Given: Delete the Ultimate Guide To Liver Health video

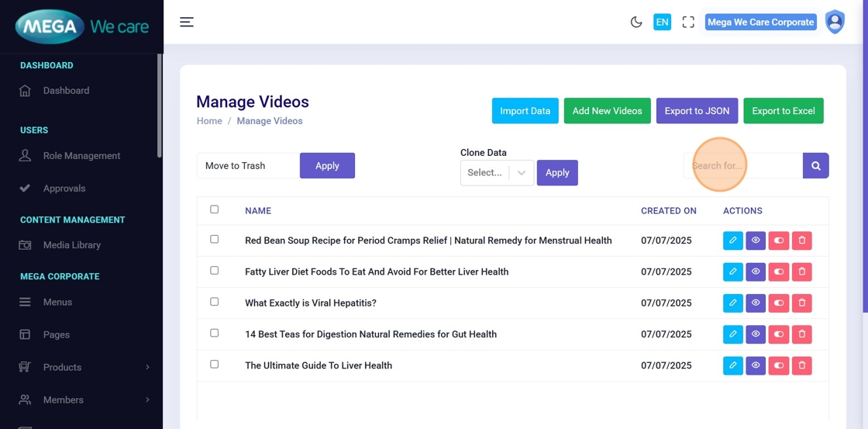Looking at the screenshot, I should tap(802, 365).
